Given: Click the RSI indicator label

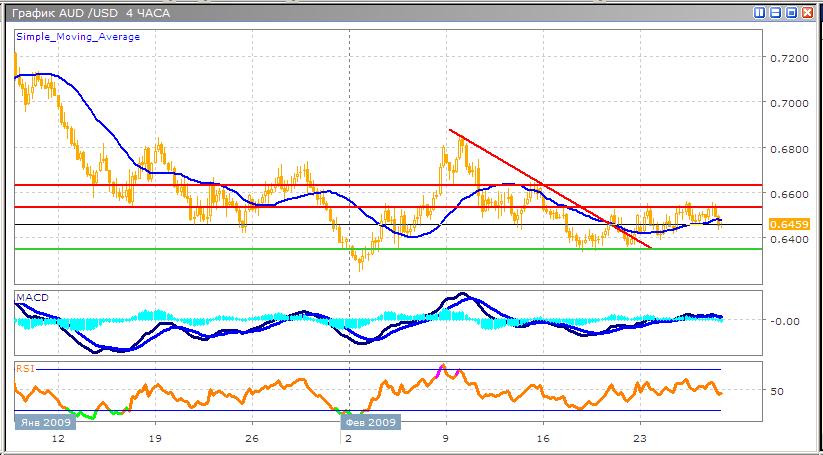Looking at the screenshot, I should coord(25,367).
